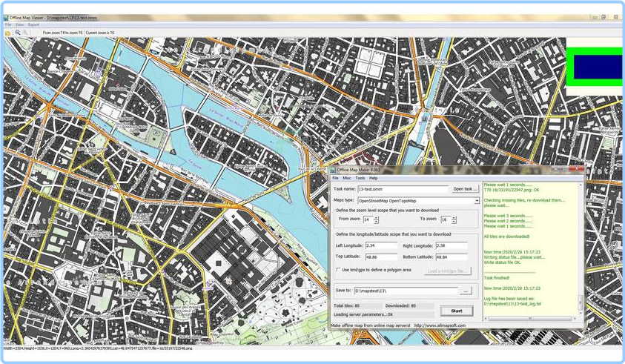Open the Tools menu in Map Maker

(360, 178)
